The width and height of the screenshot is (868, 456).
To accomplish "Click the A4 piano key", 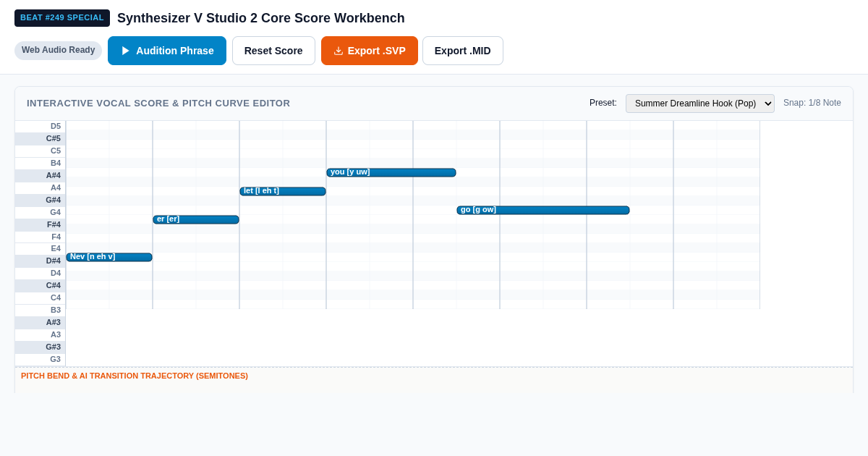I will (41, 187).
